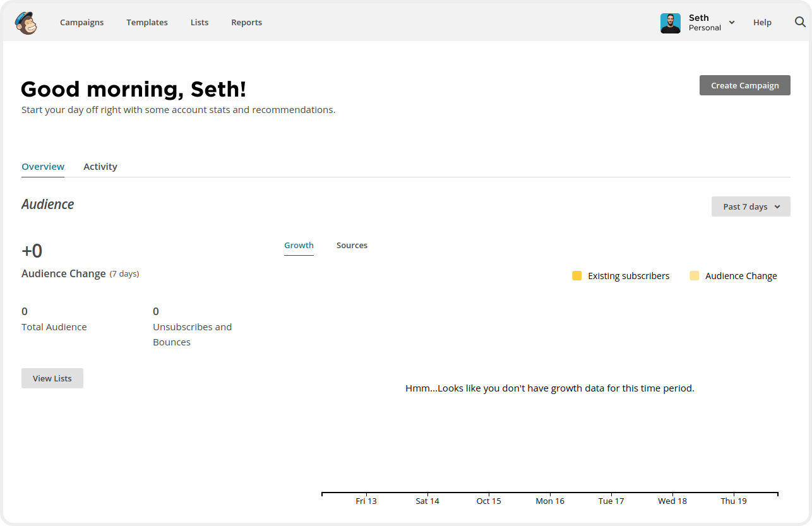This screenshot has width=812, height=526.
Task: Click the 'Mon 16' axis label
Action: coord(550,501)
